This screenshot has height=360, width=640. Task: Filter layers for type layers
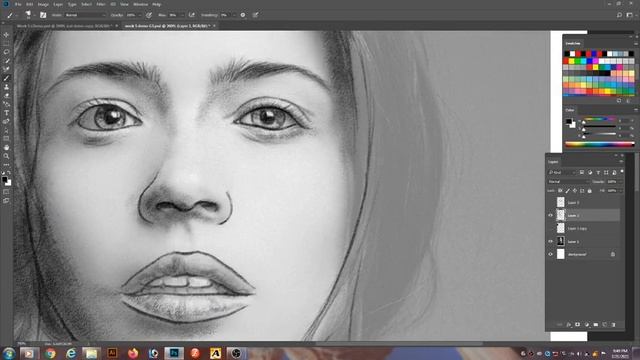point(598,172)
